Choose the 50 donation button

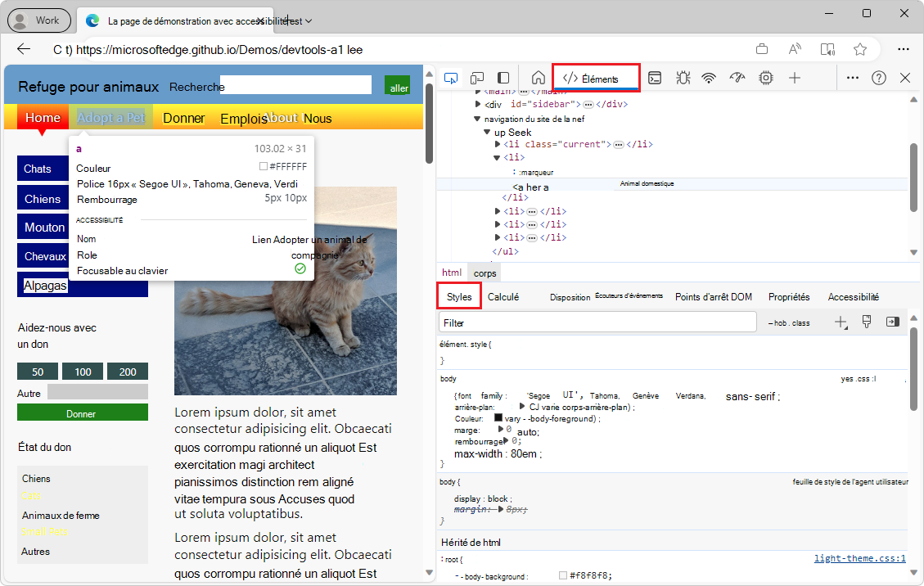point(38,372)
